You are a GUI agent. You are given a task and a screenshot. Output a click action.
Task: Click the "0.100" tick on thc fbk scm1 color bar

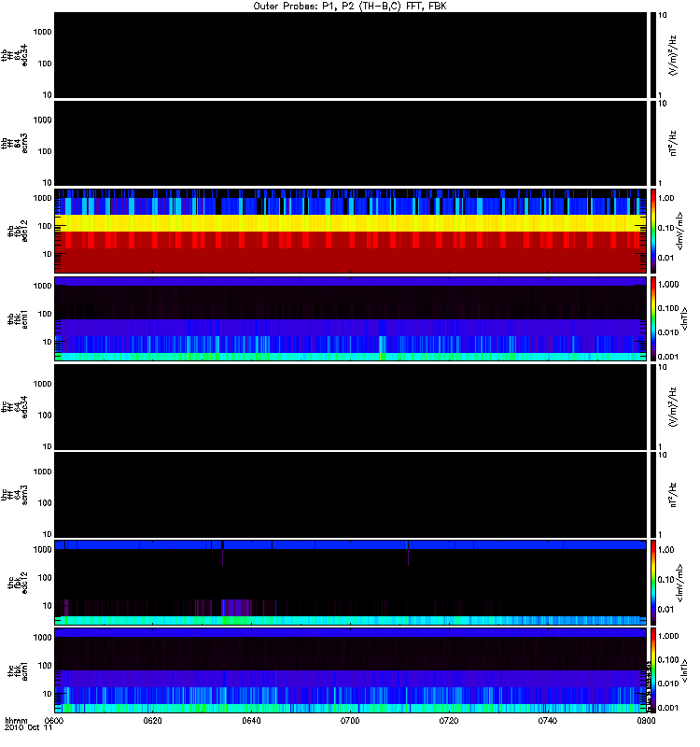coord(668,660)
